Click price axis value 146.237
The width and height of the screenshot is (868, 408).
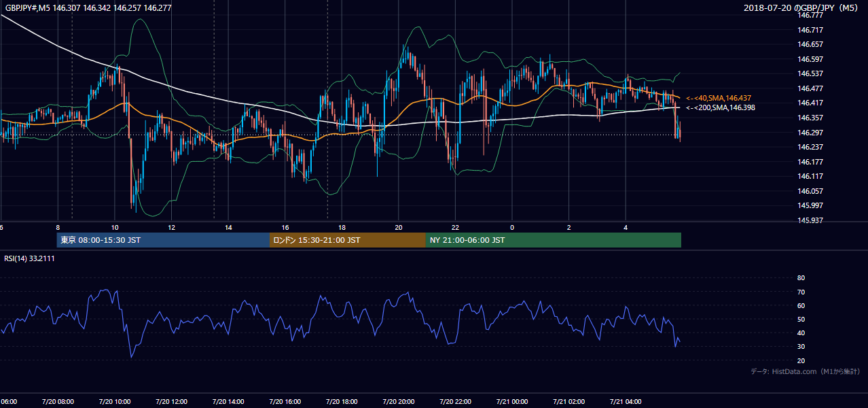pos(810,147)
